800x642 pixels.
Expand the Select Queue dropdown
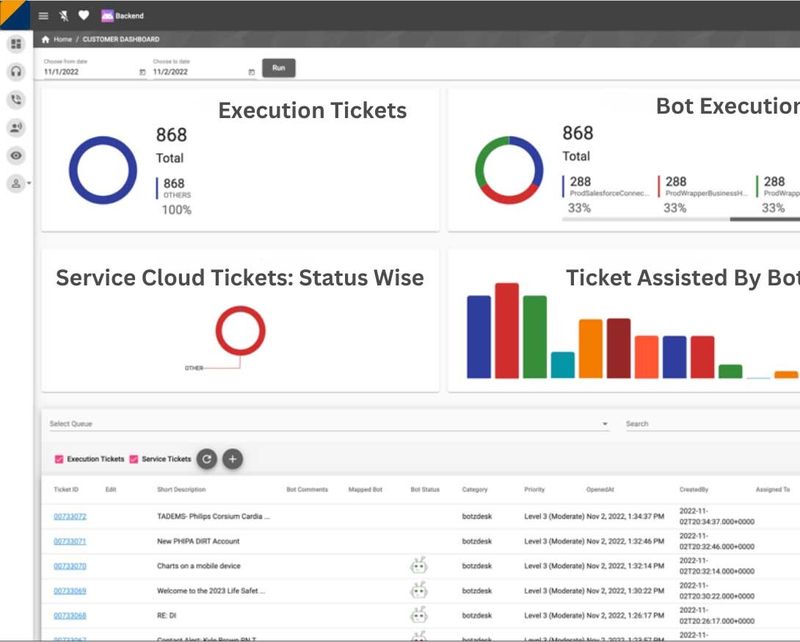[x=605, y=424]
